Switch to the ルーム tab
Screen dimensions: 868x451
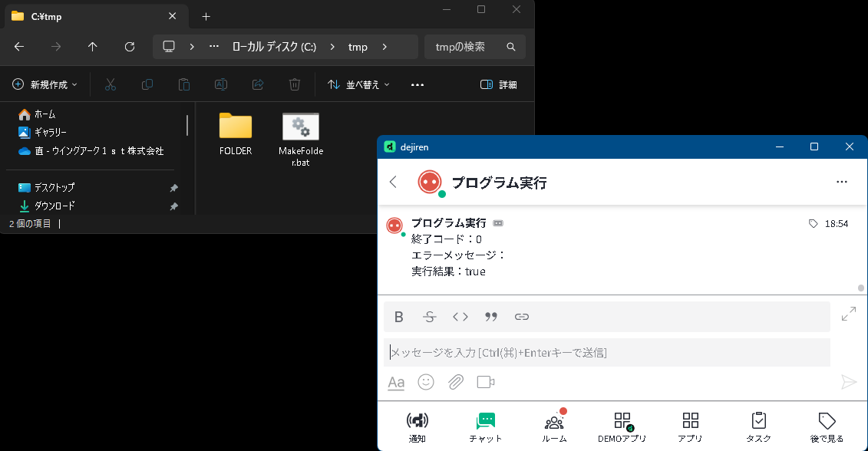pos(554,426)
